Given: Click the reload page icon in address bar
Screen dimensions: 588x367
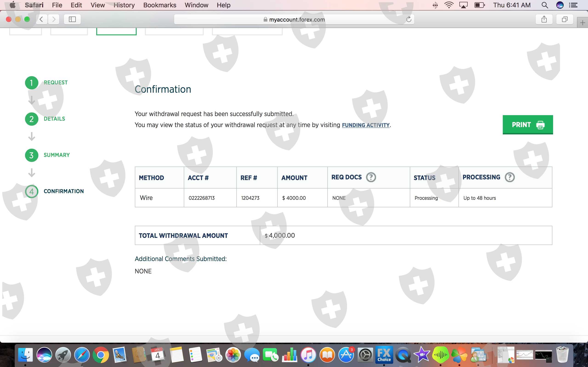Looking at the screenshot, I should click(x=409, y=19).
